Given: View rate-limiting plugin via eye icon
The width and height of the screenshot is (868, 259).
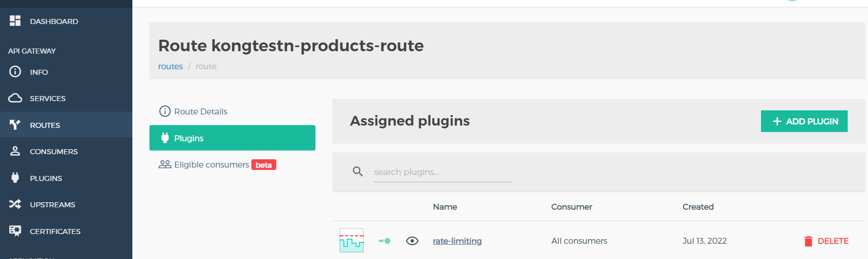Looking at the screenshot, I should [x=412, y=241].
